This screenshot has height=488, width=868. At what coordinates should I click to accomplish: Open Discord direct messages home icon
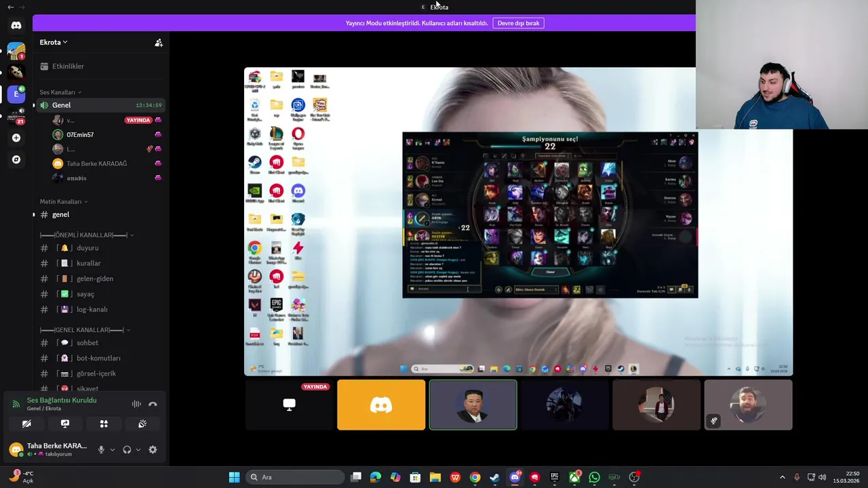(16, 26)
